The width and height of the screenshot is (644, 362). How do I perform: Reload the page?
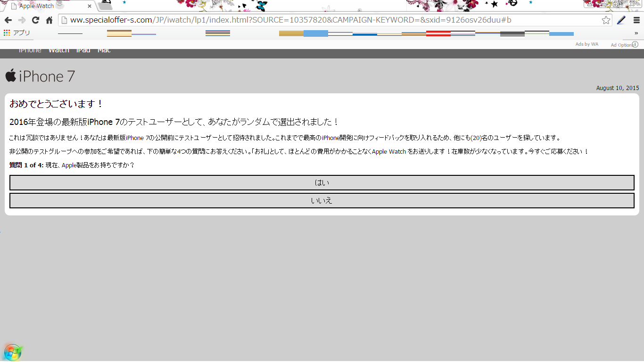pos(35,20)
